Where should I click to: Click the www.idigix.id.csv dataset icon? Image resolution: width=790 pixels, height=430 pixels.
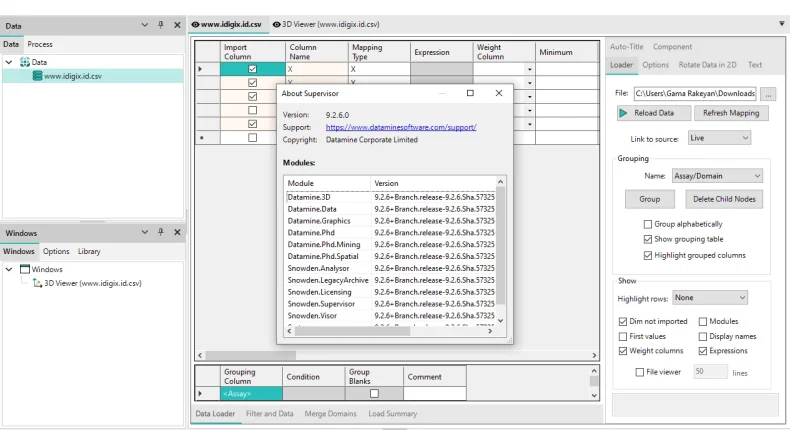37,76
